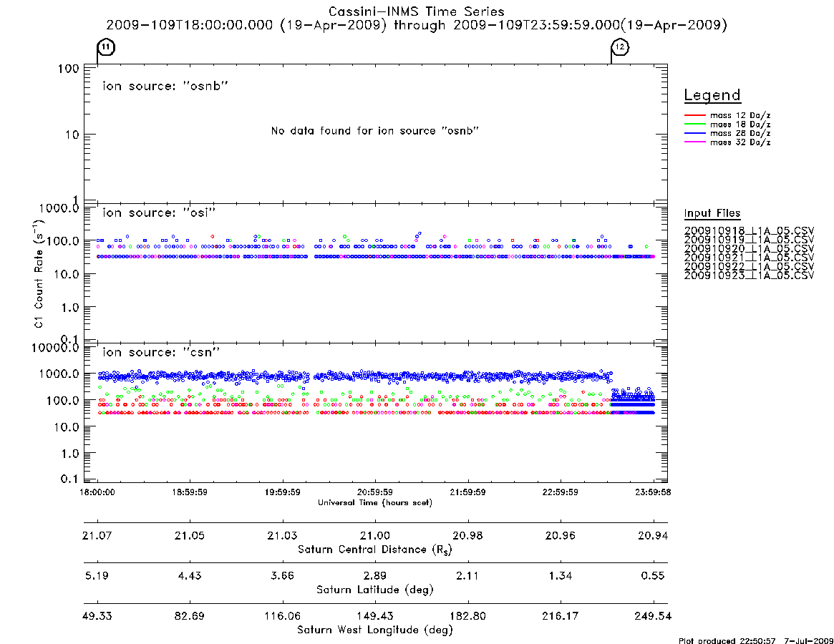Click the Saturn Central Distance axis label

[375, 550]
